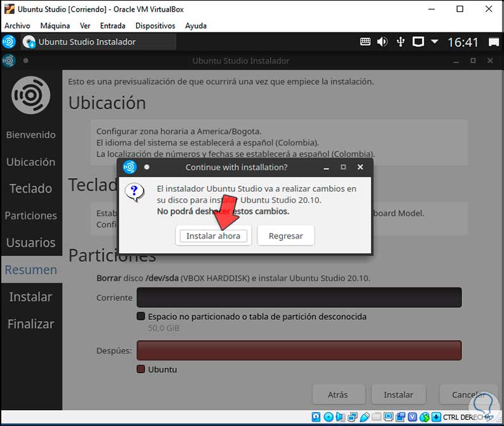
Task: Click Regresar in the confirmation dialog
Action: pyautogui.click(x=286, y=236)
